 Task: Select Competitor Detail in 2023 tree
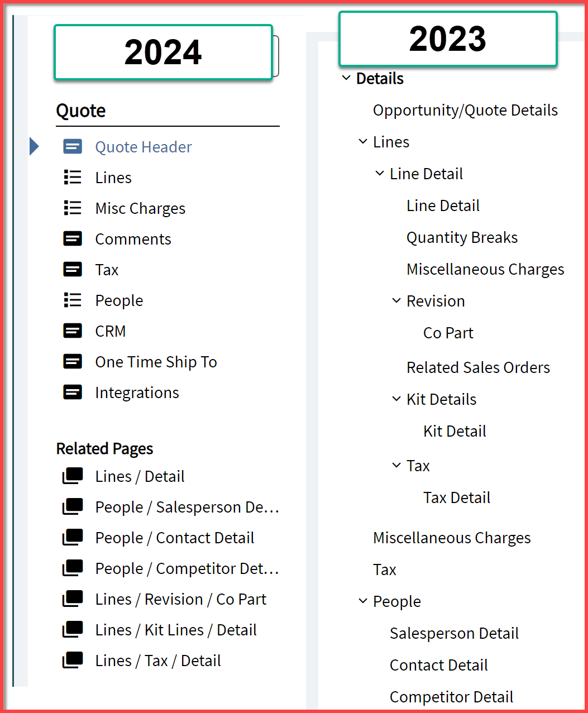(451, 697)
